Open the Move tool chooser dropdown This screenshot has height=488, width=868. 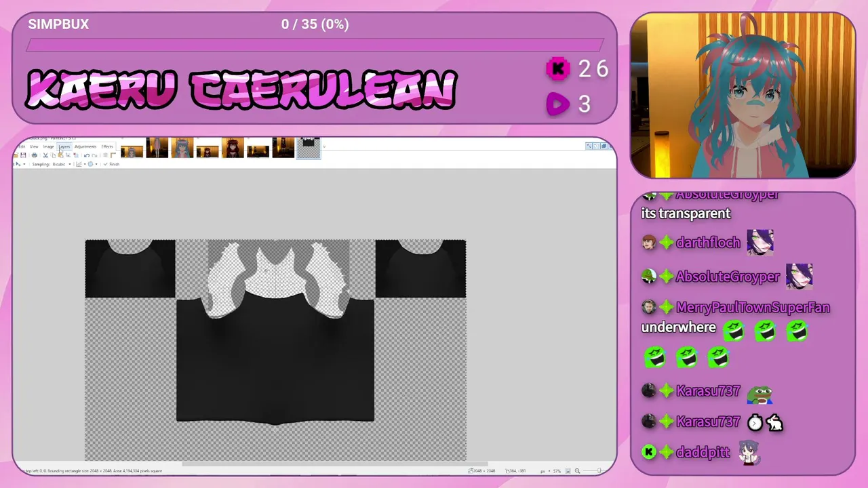coord(20,164)
